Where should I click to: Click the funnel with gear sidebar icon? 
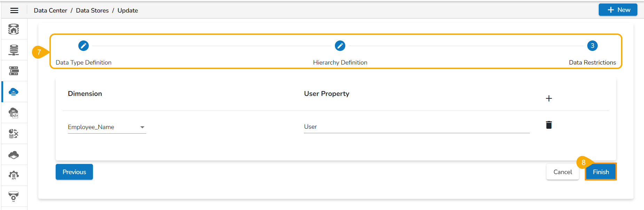tap(14, 196)
